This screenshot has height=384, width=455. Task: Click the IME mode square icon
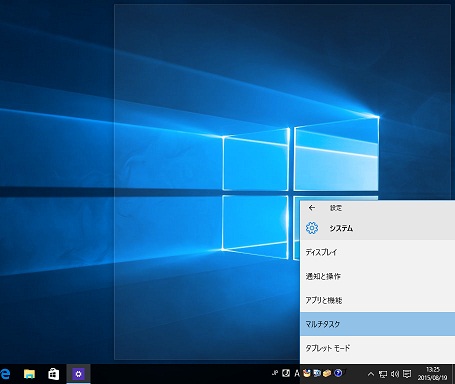tap(286, 373)
